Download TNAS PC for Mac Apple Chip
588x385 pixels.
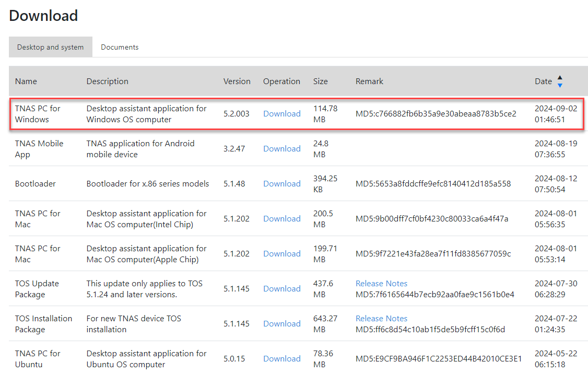click(282, 254)
